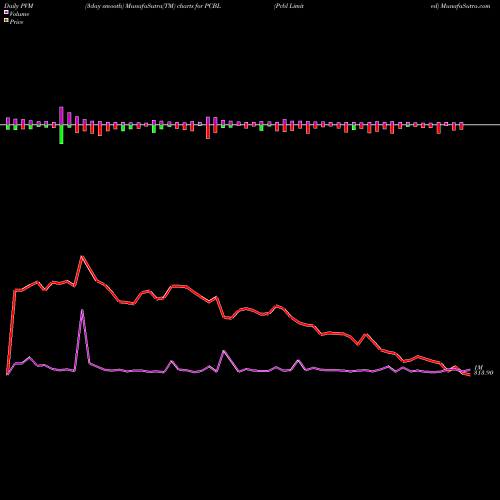
Task: Click the '318.90' price value label
Action: click(483, 373)
